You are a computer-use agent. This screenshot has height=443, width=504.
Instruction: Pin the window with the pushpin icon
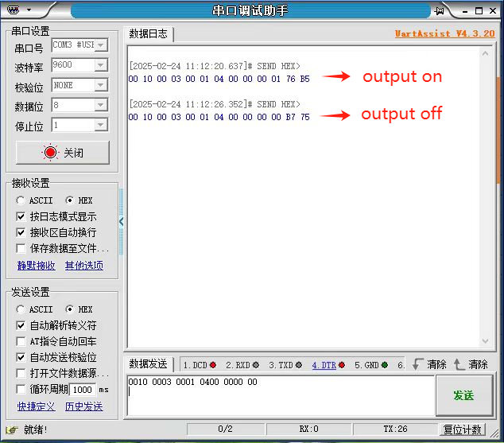tap(439, 11)
